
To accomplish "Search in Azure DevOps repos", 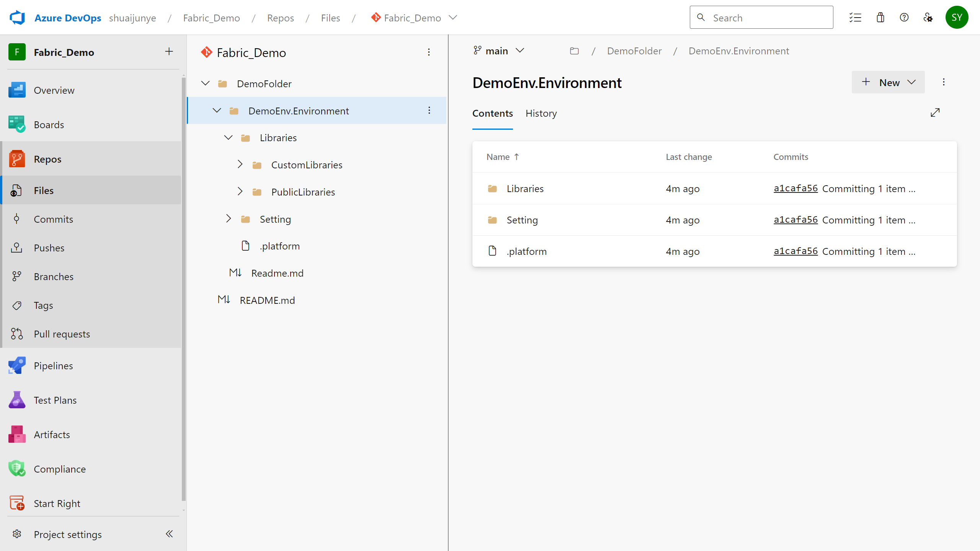I will (761, 18).
